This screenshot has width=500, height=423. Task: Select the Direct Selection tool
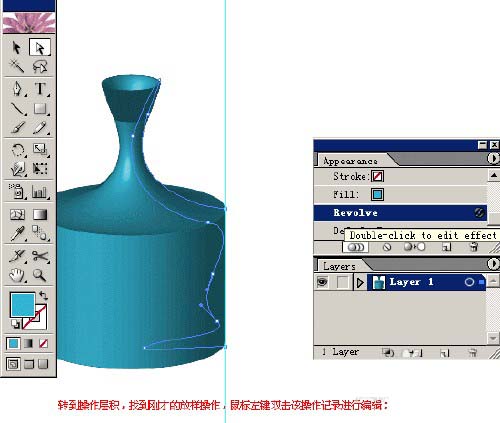click(x=40, y=47)
